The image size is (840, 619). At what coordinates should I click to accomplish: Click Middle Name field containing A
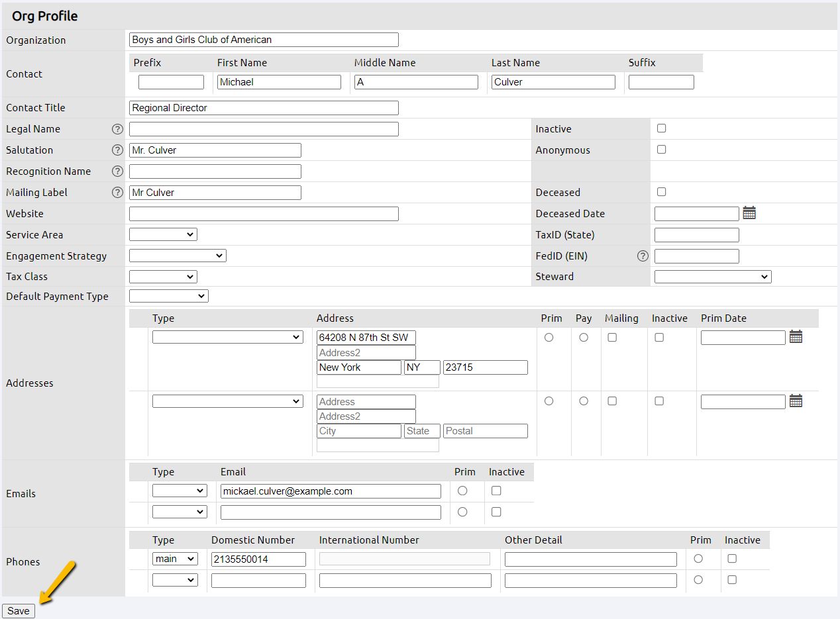click(x=416, y=82)
